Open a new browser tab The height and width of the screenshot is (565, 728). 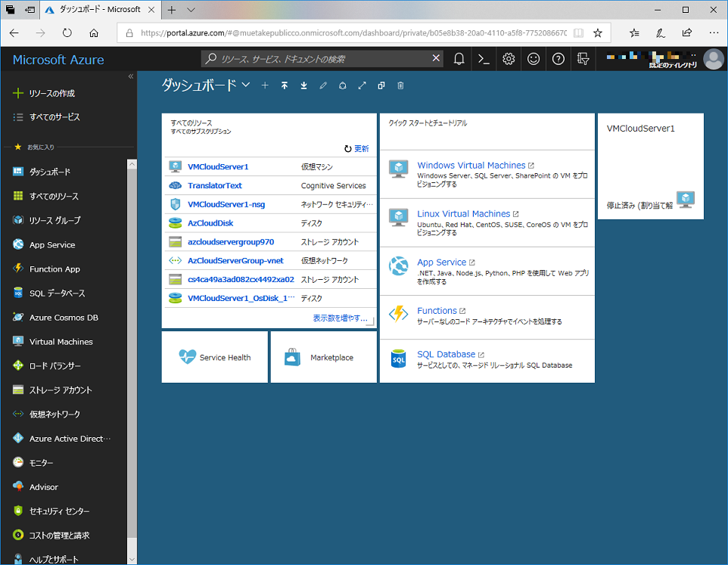pyautogui.click(x=172, y=10)
